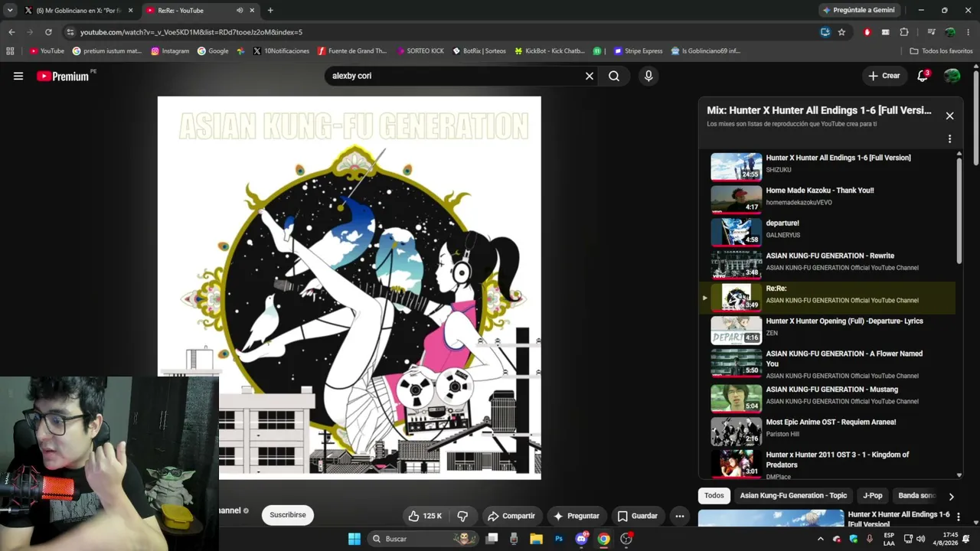980x551 pixels.
Task: Clear the search box text
Action: click(x=590, y=76)
